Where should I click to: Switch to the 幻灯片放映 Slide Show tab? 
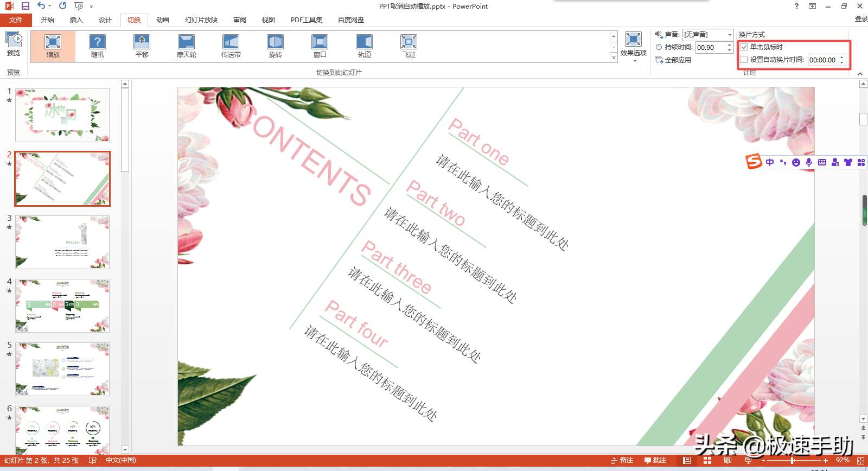201,20
